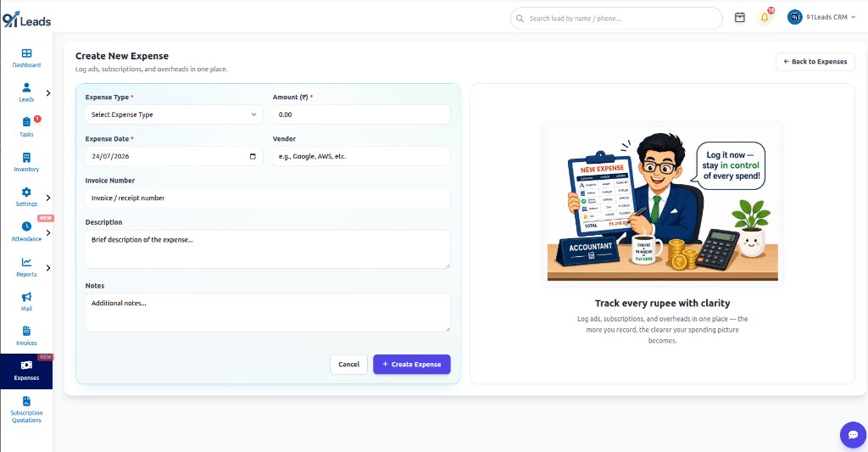Click the Create New Expense heading
Screen dimensions: 868x452
pos(122,56)
